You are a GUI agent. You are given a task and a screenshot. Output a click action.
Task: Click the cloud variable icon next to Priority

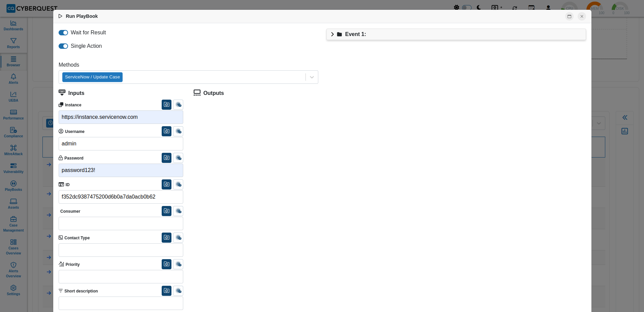[x=178, y=264]
